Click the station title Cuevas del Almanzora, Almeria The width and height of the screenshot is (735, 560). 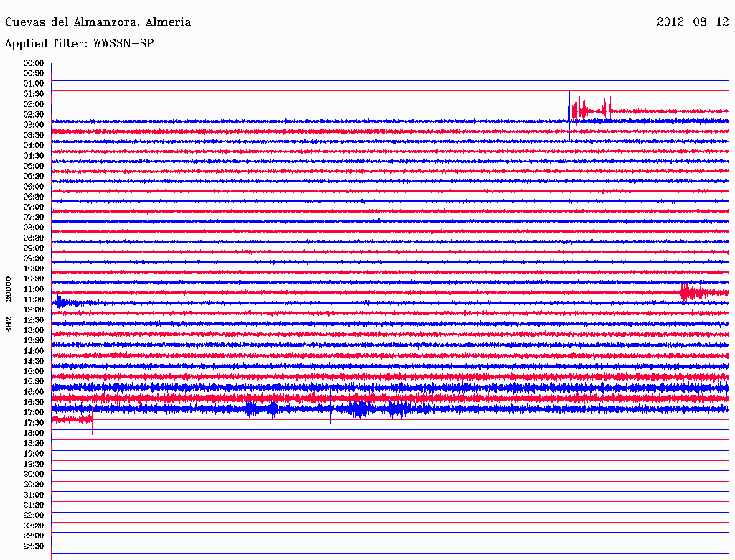pos(98,22)
